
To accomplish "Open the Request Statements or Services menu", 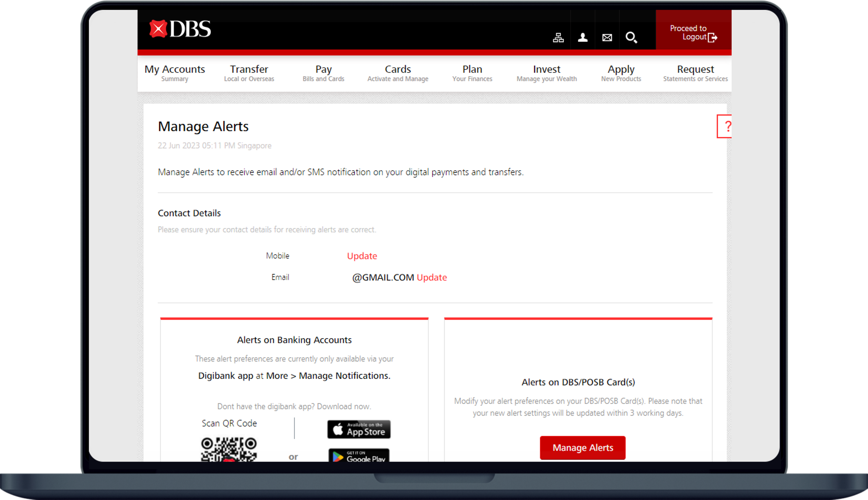I will click(695, 73).
